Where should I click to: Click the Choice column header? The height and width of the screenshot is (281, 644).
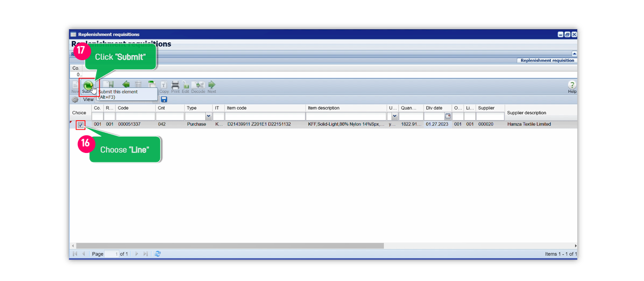(x=80, y=113)
